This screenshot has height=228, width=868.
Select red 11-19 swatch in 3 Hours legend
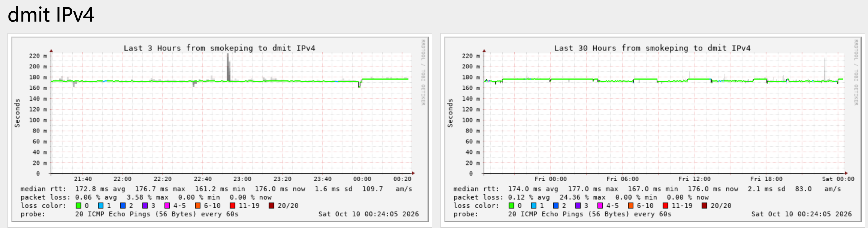(232, 206)
